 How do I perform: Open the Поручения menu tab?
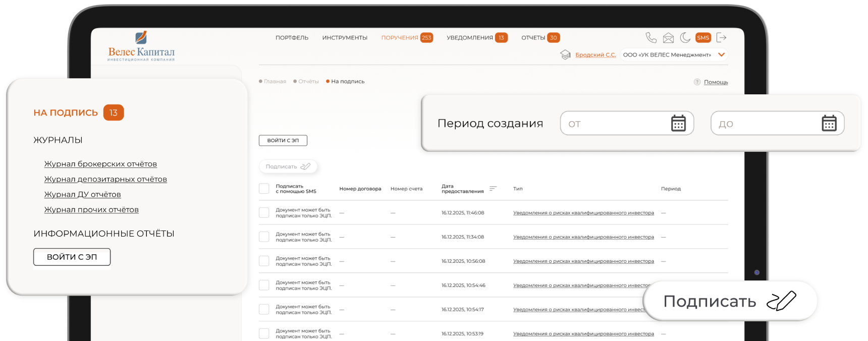(400, 38)
